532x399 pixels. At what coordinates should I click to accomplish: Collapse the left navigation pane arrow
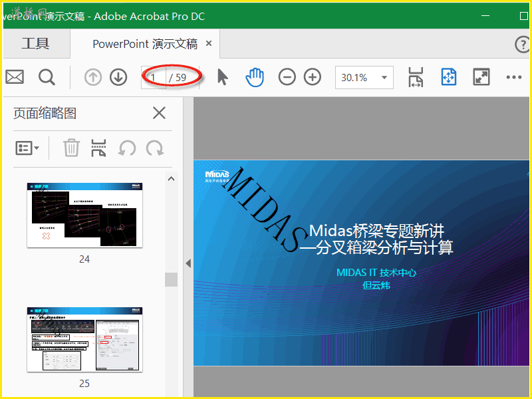[x=188, y=263]
